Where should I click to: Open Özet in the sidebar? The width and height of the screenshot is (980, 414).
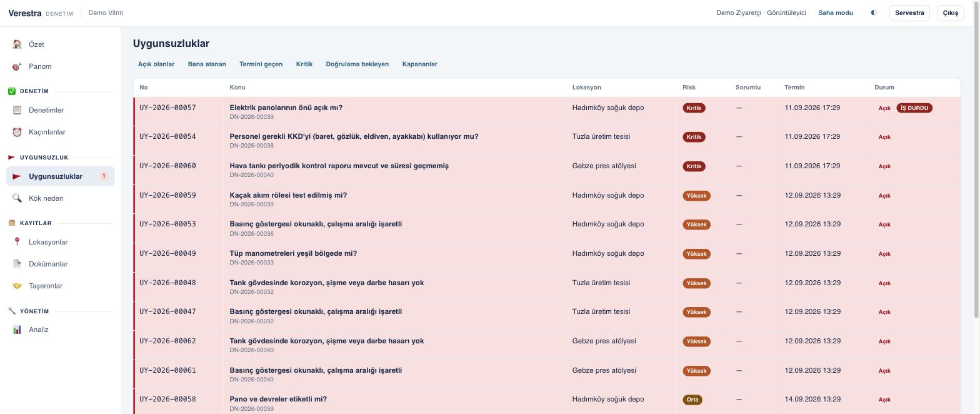61,44
